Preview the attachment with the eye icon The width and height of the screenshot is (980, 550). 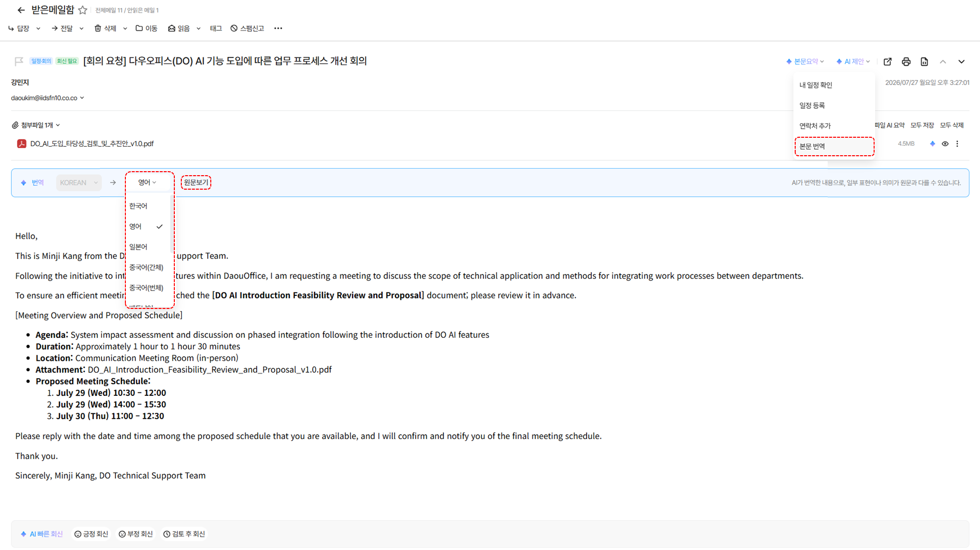[x=945, y=144]
